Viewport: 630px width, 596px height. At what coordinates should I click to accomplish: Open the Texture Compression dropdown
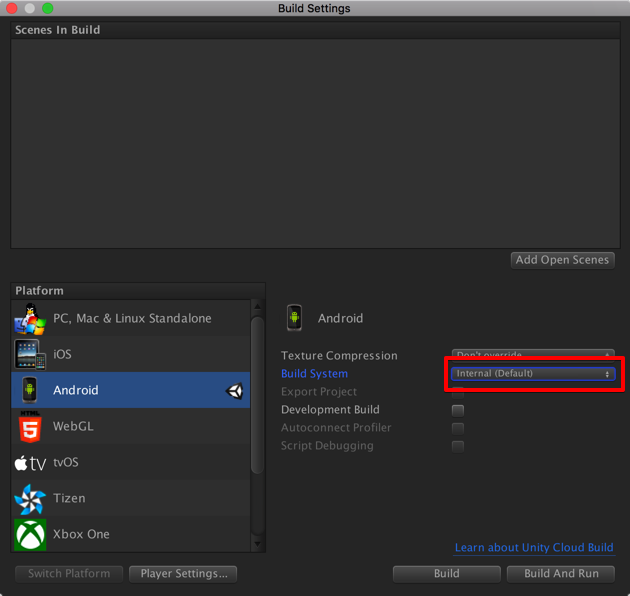(533, 353)
